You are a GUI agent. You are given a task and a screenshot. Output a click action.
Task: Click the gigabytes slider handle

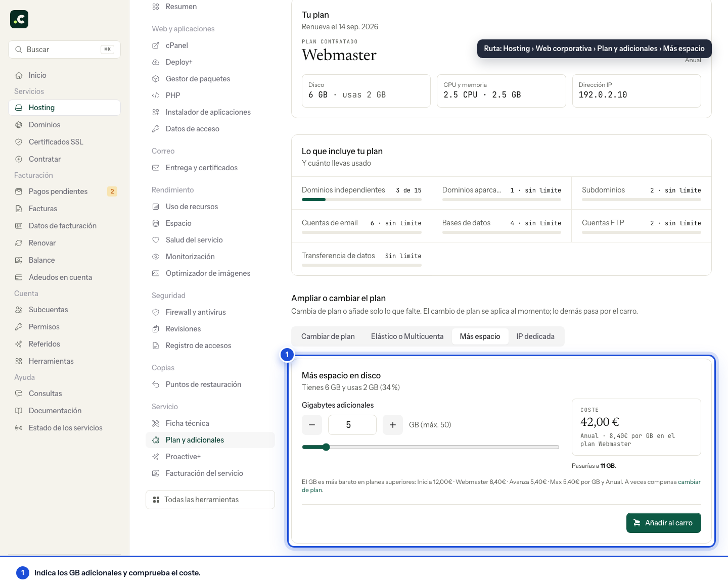click(326, 447)
